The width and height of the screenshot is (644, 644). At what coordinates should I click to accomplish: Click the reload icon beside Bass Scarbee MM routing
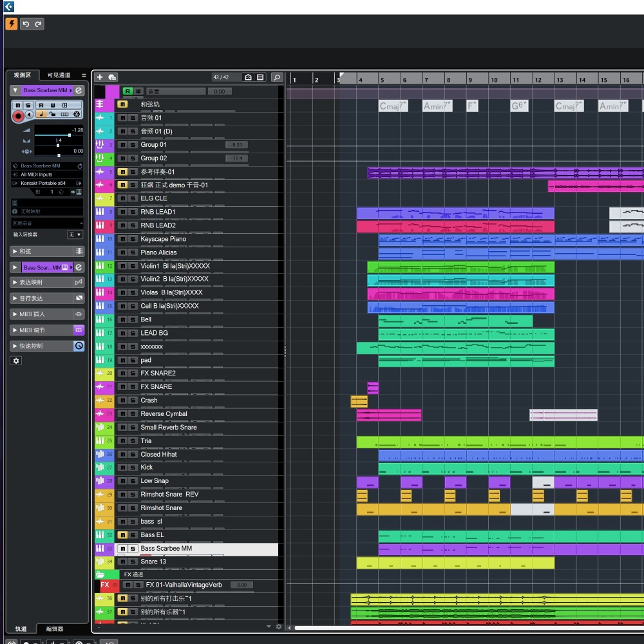point(80,166)
